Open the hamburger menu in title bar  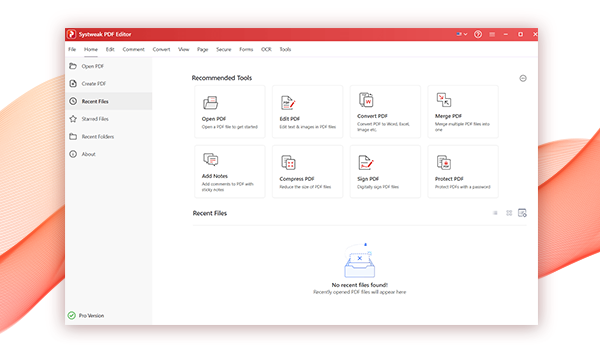(492, 34)
